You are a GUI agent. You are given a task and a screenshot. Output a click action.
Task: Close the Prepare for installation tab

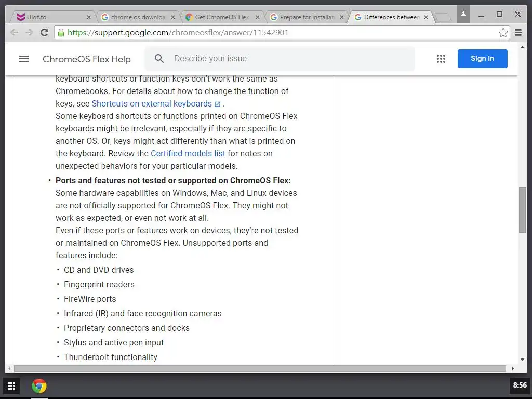click(x=341, y=17)
